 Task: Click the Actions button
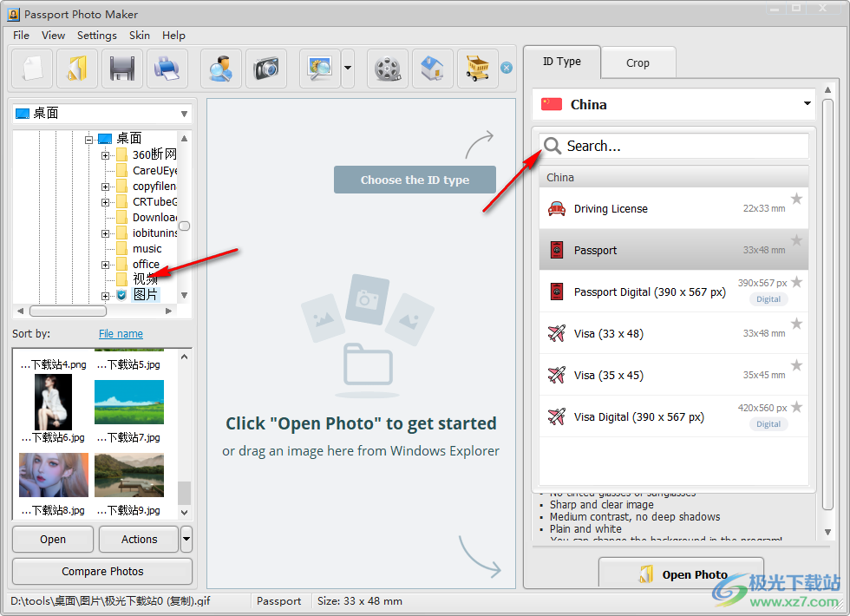click(x=140, y=539)
